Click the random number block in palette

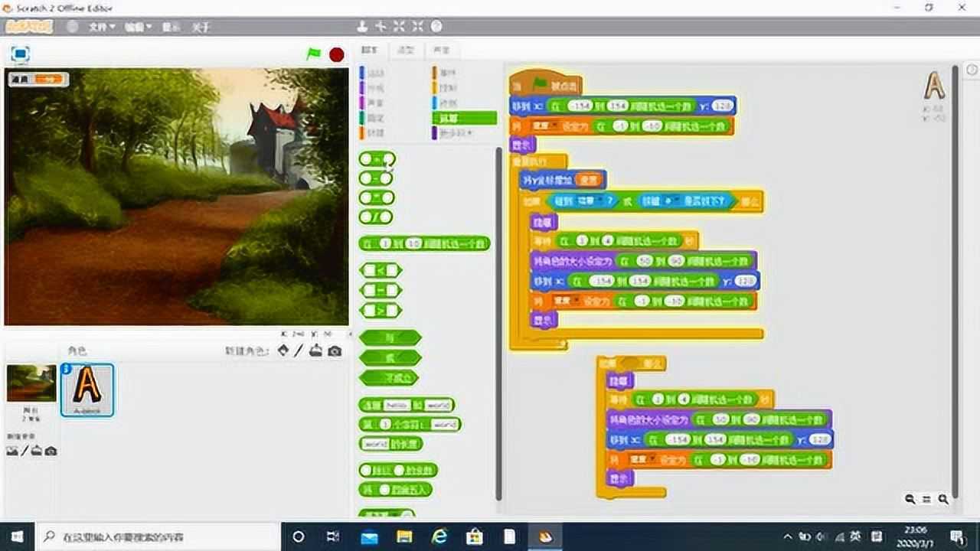(424, 243)
